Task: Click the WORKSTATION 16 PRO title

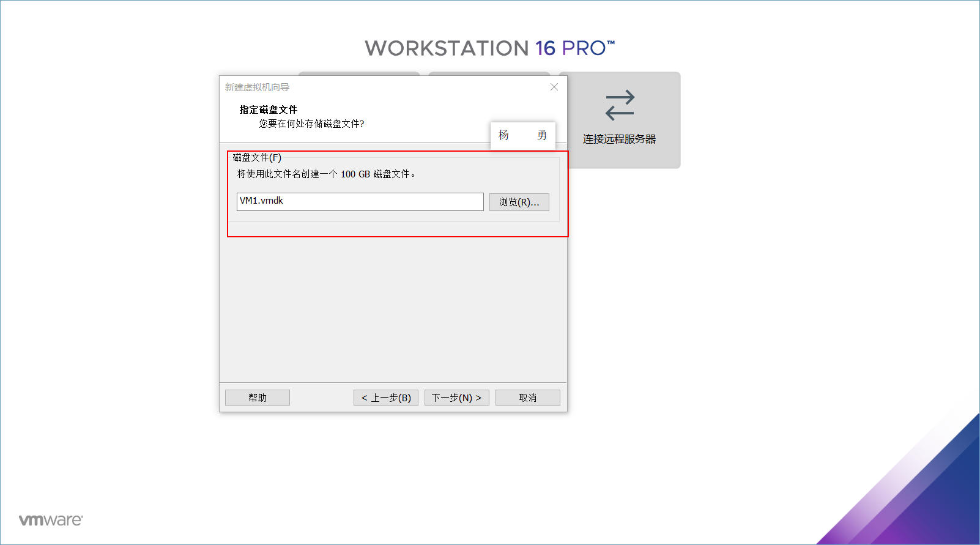Action: point(490,48)
